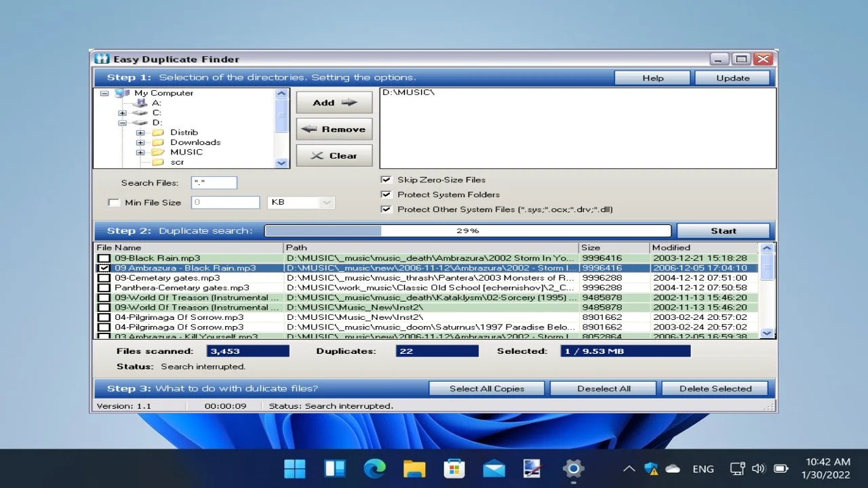Sort by File Name column header

[189, 247]
